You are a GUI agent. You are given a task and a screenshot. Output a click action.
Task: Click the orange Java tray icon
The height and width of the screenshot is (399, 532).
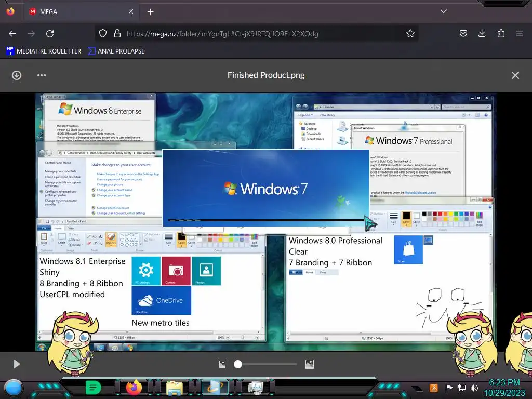434,388
